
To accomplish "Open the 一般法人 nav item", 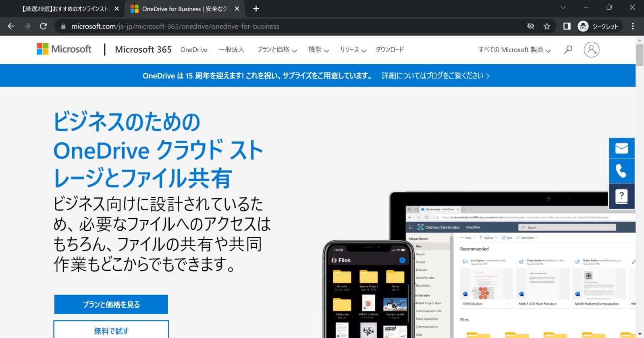I will pyautogui.click(x=231, y=50).
